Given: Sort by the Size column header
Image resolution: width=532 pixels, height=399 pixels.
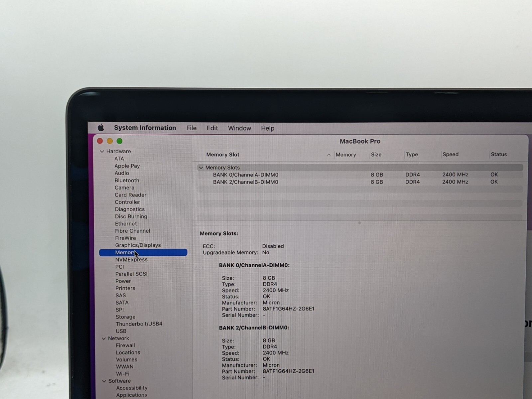Looking at the screenshot, I should tap(376, 155).
